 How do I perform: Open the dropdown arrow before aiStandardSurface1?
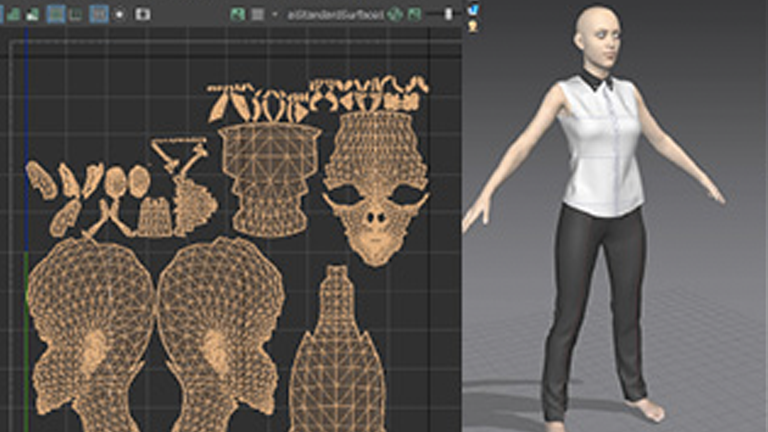(x=275, y=14)
